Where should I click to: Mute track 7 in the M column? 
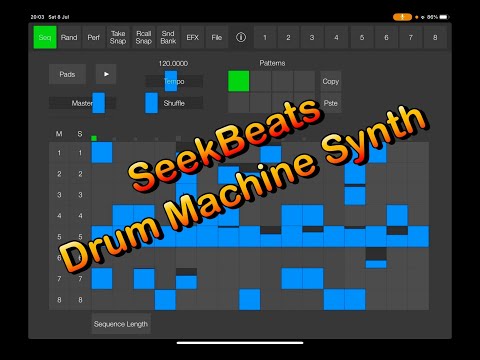59,279
